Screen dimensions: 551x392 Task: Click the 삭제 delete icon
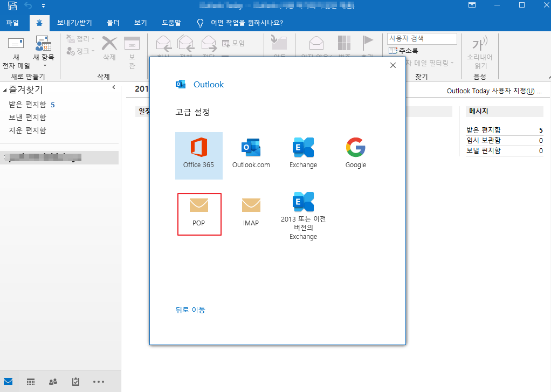click(109, 44)
